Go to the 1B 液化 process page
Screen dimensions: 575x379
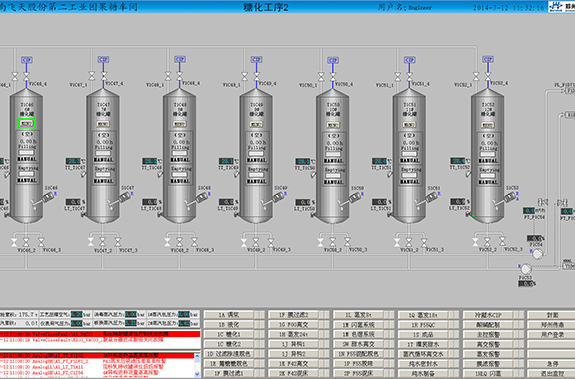coord(229,324)
